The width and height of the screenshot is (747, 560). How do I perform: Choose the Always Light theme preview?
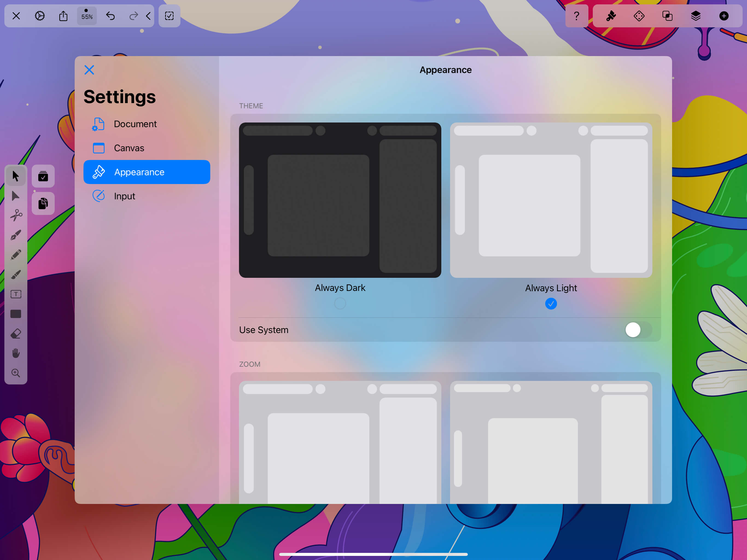tap(551, 200)
